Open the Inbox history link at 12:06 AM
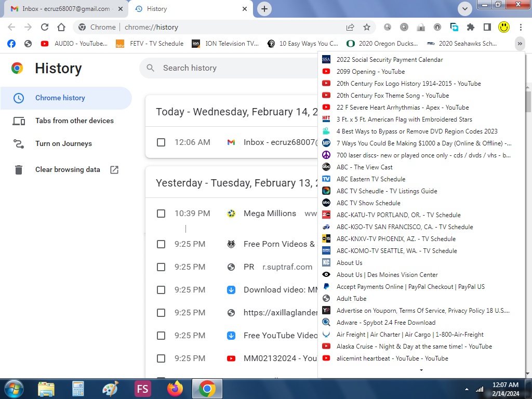Image resolution: width=532 pixels, height=399 pixels. pyautogui.click(x=281, y=142)
